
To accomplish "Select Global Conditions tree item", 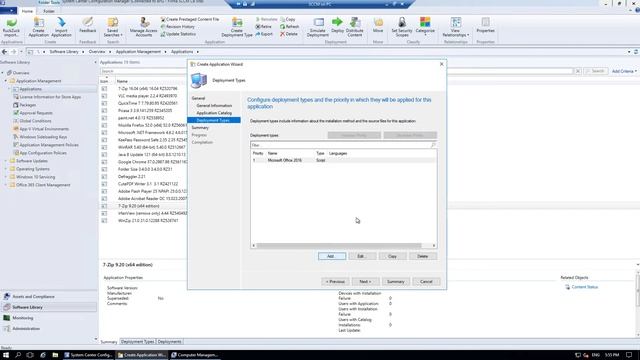I will [x=35, y=121].
